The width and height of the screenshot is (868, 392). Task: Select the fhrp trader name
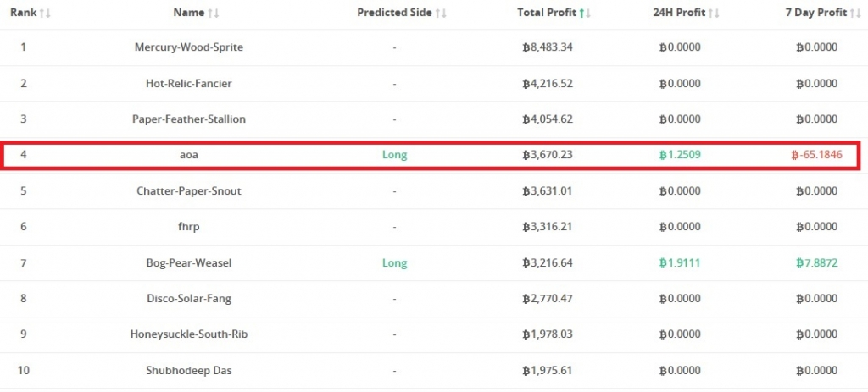tap(188, 227)
